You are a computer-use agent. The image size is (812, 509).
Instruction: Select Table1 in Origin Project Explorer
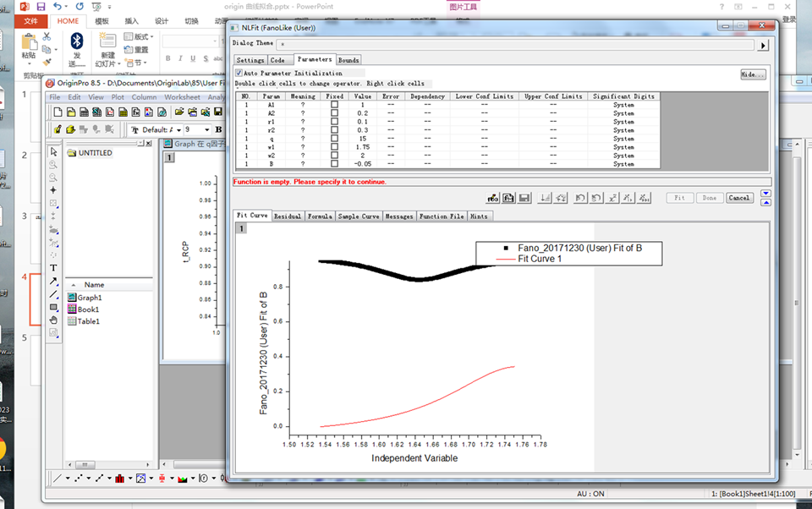(x=84, y=321)
